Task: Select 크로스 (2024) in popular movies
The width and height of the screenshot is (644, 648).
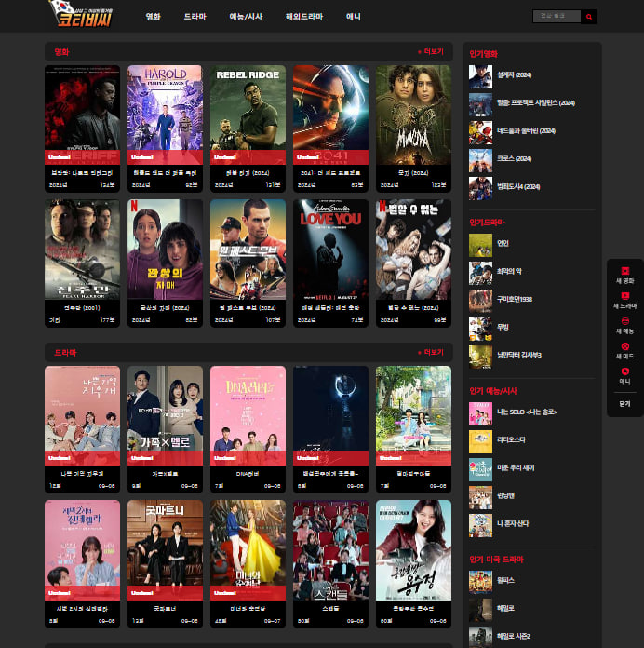Action: pos(514,158)
